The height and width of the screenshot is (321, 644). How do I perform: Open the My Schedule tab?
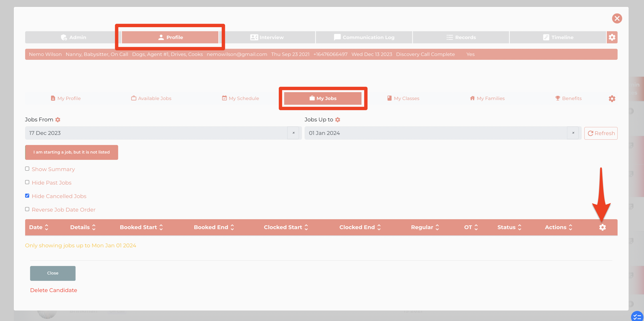240,98
